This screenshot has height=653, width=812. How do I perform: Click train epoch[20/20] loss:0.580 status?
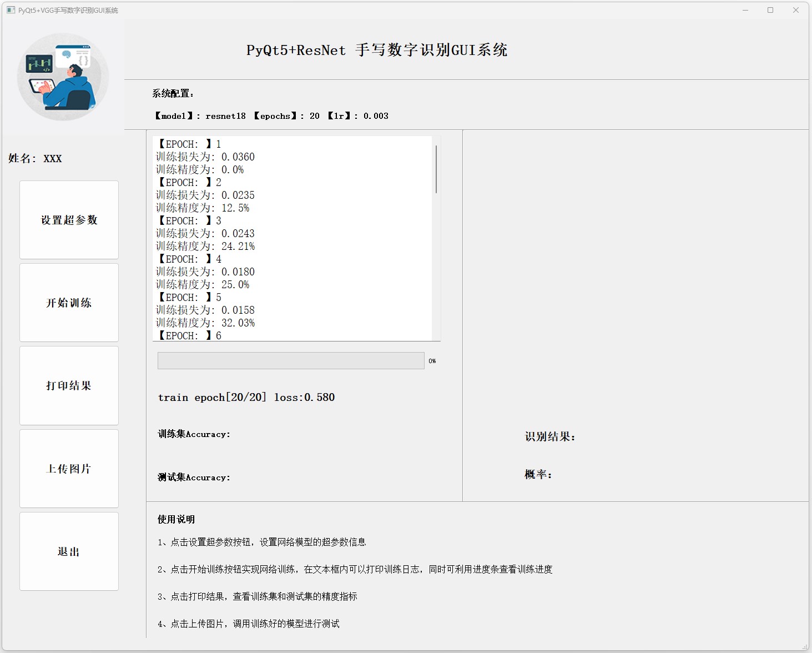click(x=246, y=397)
